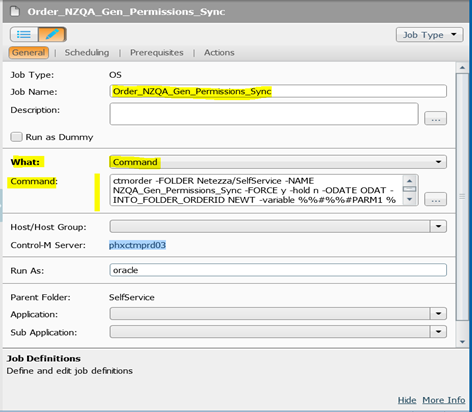Open the More Info link

tap(444, 400)
